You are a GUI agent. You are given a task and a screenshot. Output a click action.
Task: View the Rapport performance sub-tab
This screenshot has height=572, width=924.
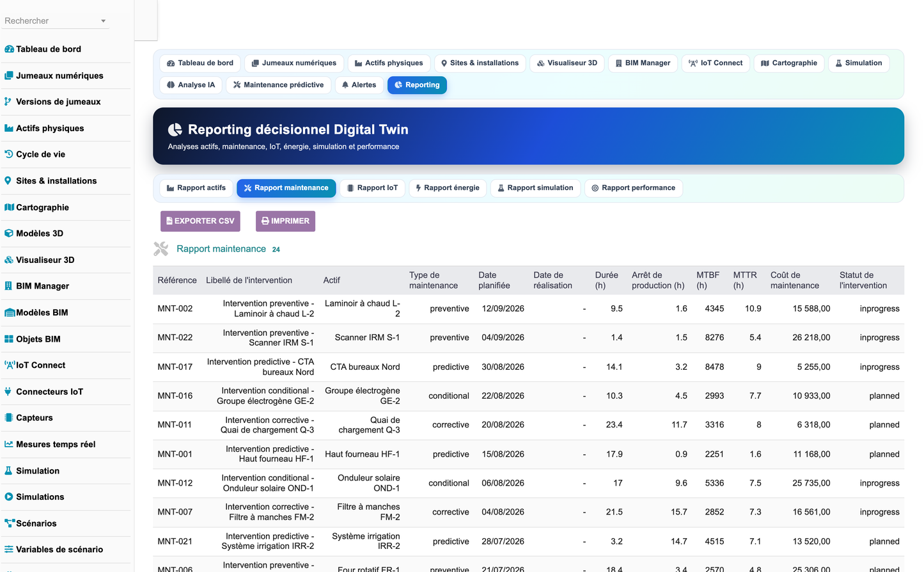tap(634, 188)
